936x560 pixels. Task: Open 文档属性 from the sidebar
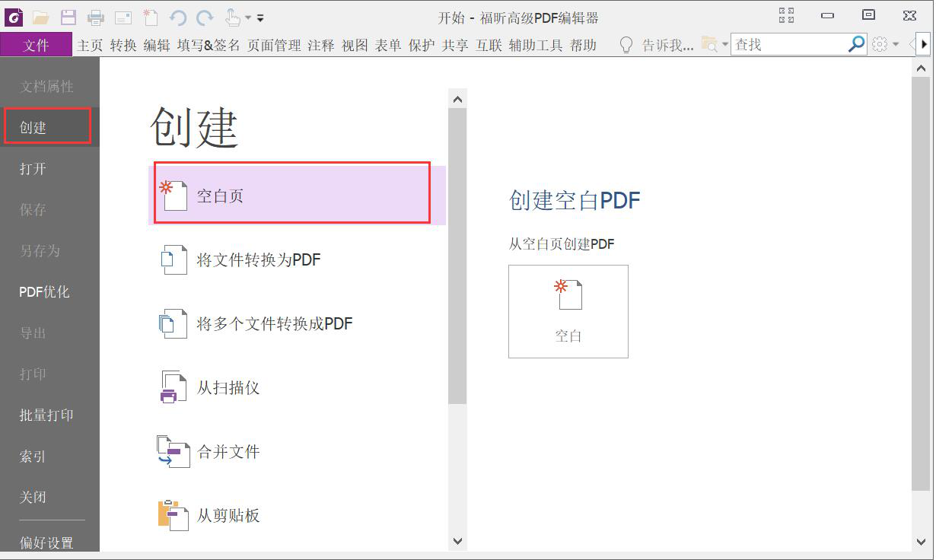[x=48, y=86]
